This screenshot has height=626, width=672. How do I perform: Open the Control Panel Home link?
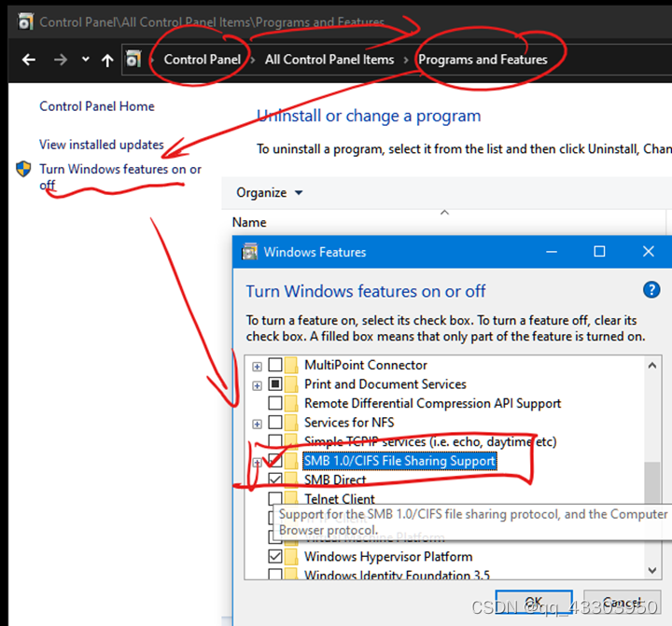coord(97,105)
